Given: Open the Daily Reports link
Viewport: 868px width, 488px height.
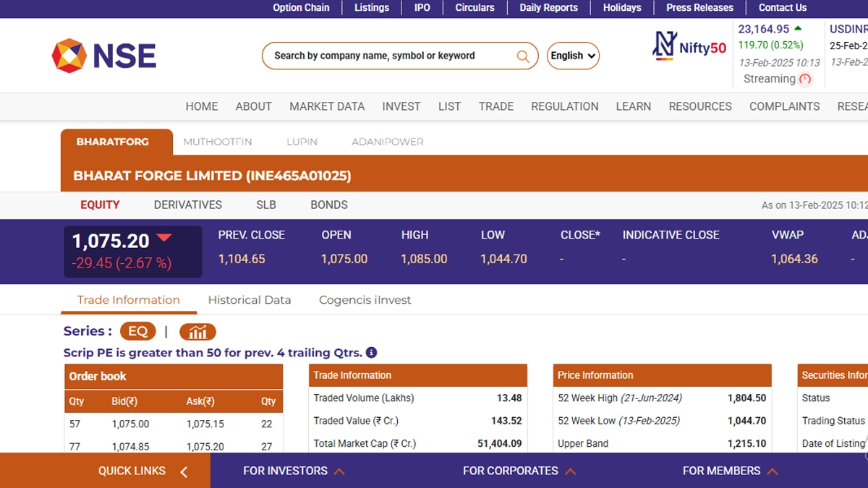Looking at the screenshot, I should (x=548, y=8).
